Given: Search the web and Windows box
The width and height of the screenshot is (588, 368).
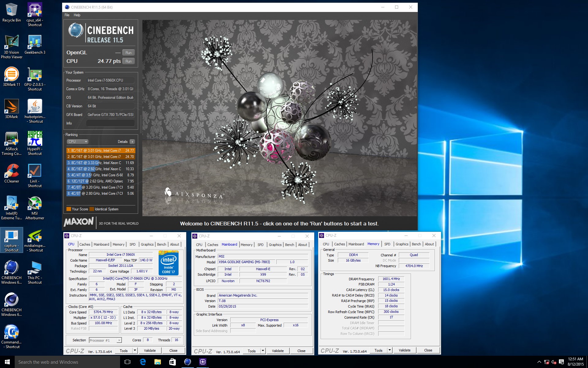Looking at the screenshot, I should point(67,362).
